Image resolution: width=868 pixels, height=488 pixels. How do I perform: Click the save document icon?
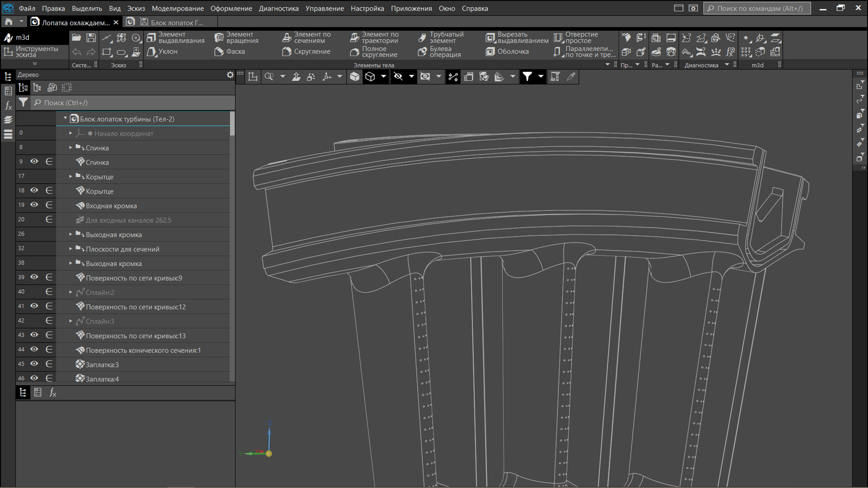coord(91,37)
